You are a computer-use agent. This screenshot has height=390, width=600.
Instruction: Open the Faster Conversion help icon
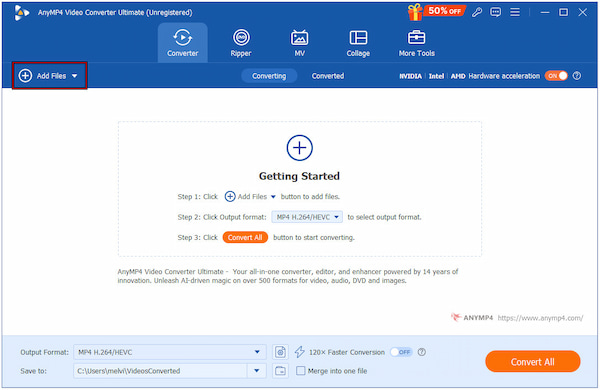pos(422,352)
